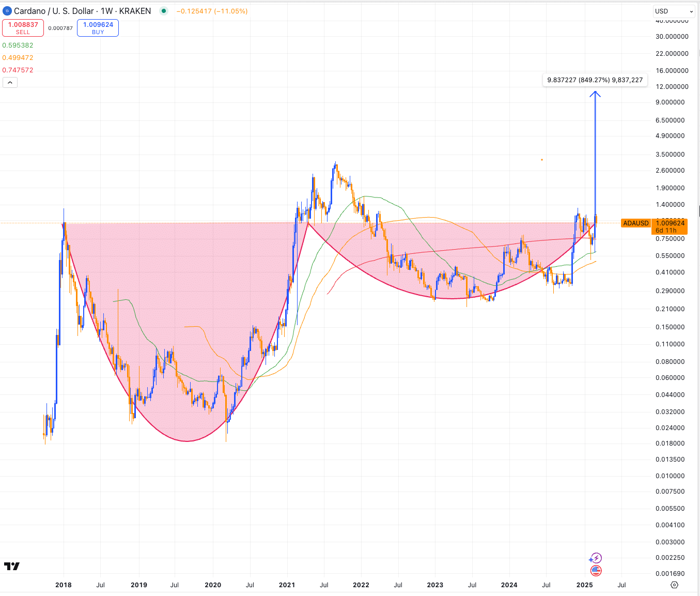The image size is (700, 596).
Task: Click the spread value 0.000787
Action: click(x=60, y=28)
